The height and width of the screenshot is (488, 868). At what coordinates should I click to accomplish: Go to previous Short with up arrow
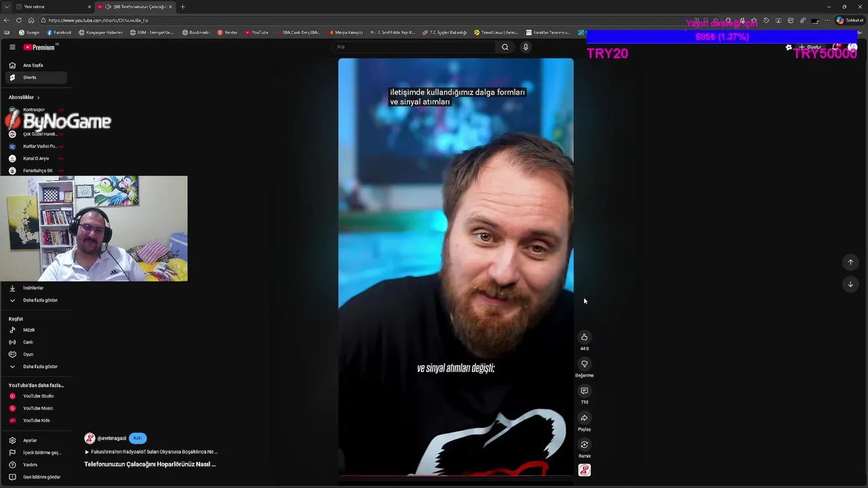click(850, 262)
